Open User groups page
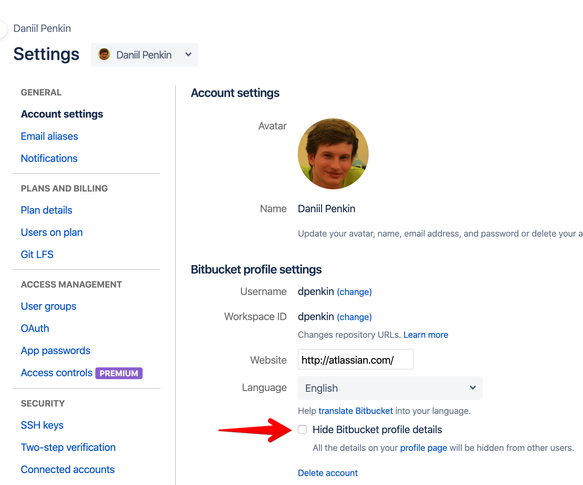The height and width of the screenshot is (485, 583). [49, 306]
